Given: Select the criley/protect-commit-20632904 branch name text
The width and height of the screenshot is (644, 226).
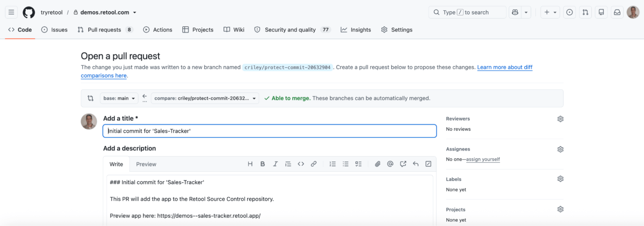Looking at the screenshot, I should tap(288, 67).
